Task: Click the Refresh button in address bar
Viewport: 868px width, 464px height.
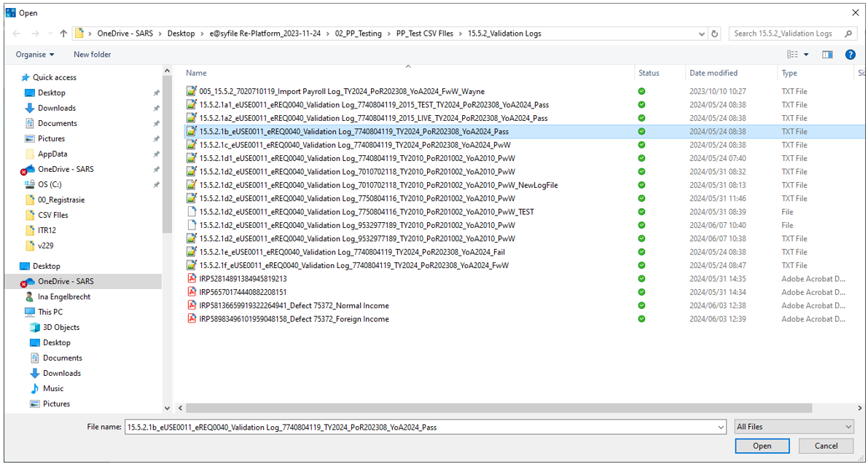Action: coord(715,34)
